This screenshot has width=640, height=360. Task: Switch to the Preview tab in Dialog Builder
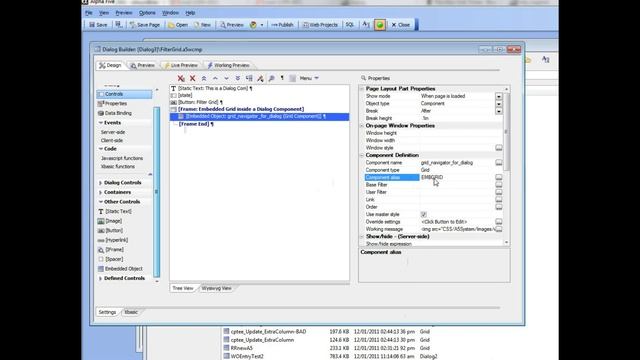tap(142, 65)
